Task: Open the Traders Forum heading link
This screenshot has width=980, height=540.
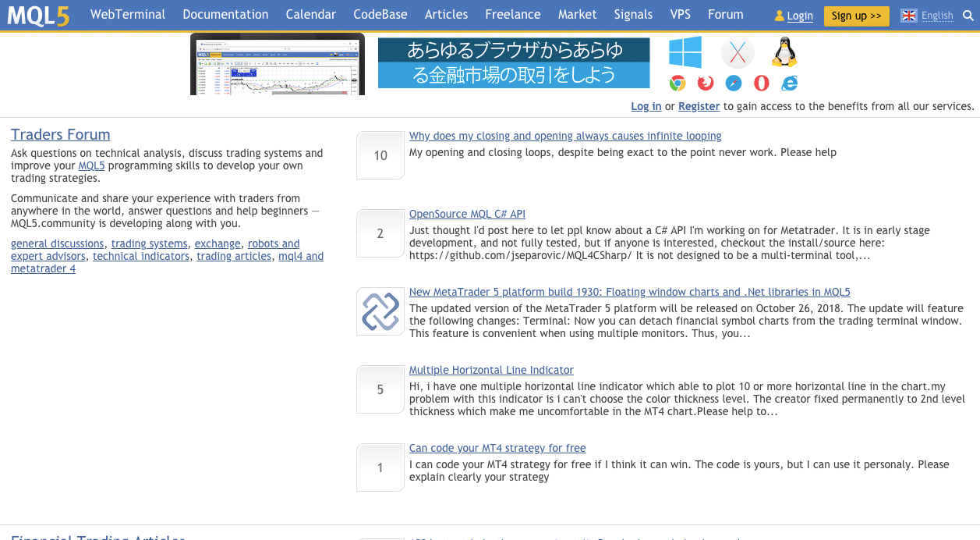Action: click(x=61, y=135)
